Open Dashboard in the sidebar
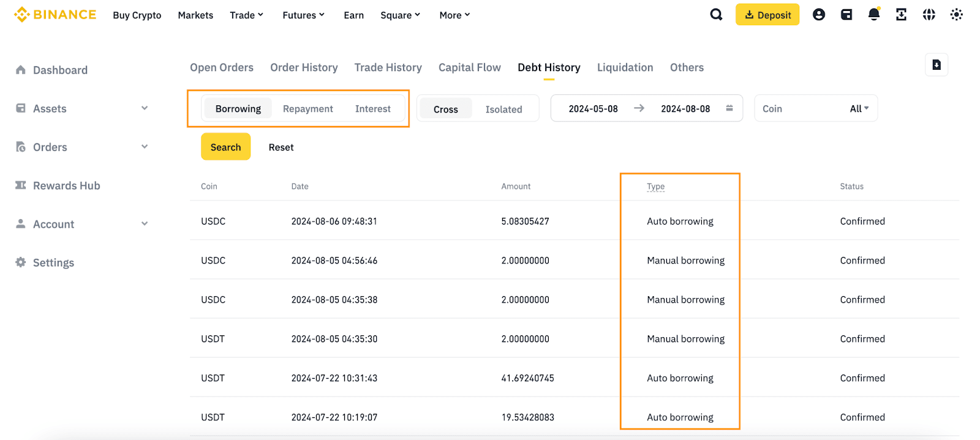 pos(60,70)
